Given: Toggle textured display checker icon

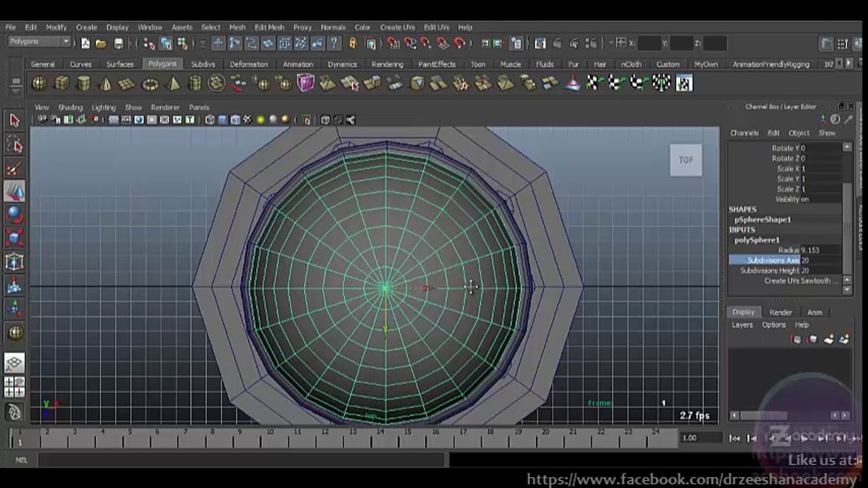Looking at the screenshot, I should pyautogui.click(x=247, y=120).
